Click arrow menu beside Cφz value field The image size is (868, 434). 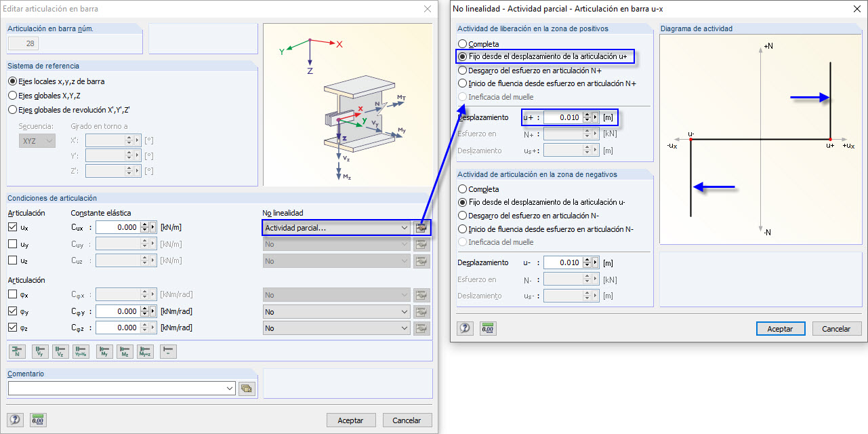[153, 328]
